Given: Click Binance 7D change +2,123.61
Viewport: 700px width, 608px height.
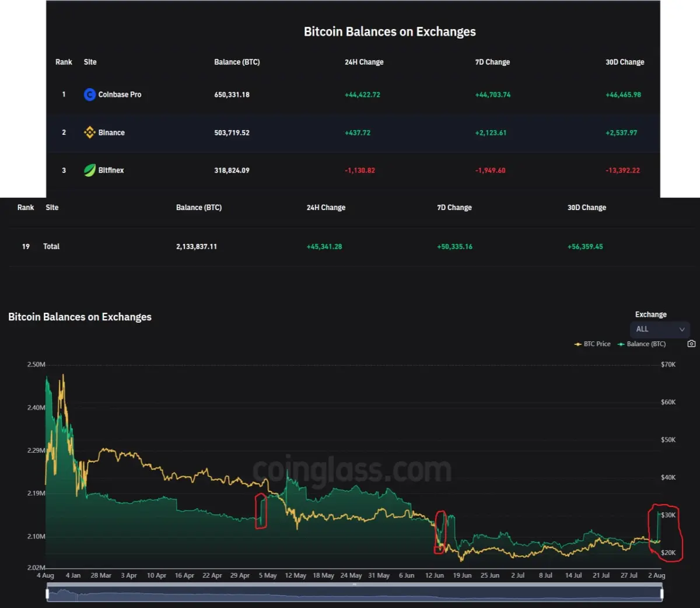Looking at the screenshot, I should tap(491, 132).
